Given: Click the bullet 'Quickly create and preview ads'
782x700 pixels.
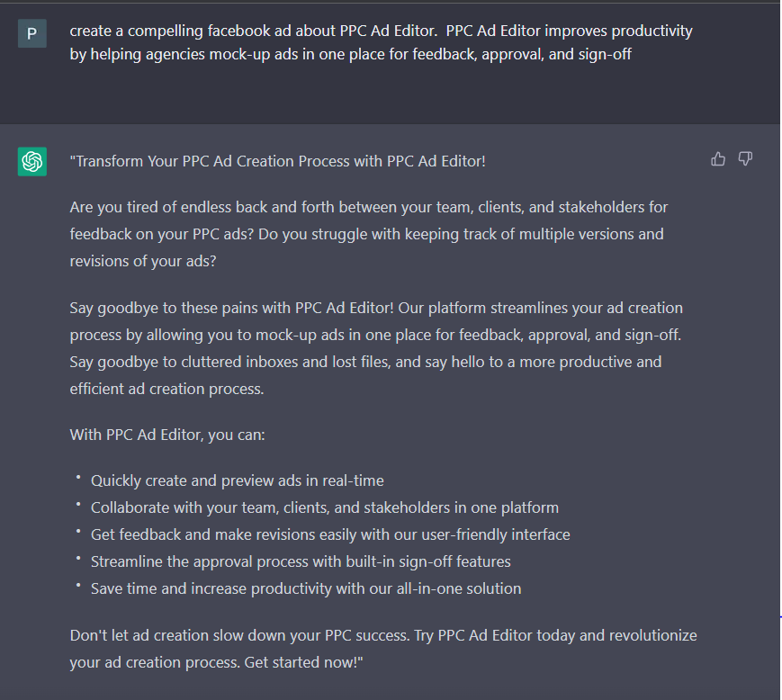Looking at the screenshot, I should click(237, 480).
